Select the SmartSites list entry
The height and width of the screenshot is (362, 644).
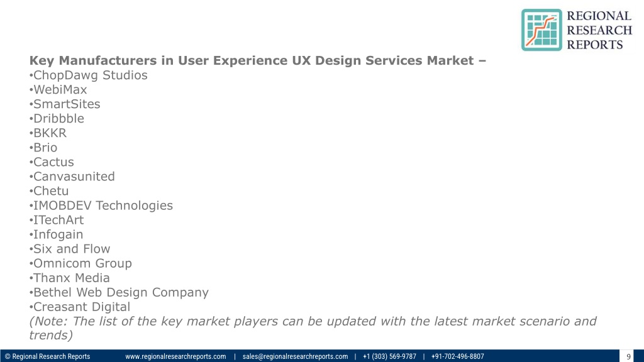pyautogui.click(x=65, y=104)
